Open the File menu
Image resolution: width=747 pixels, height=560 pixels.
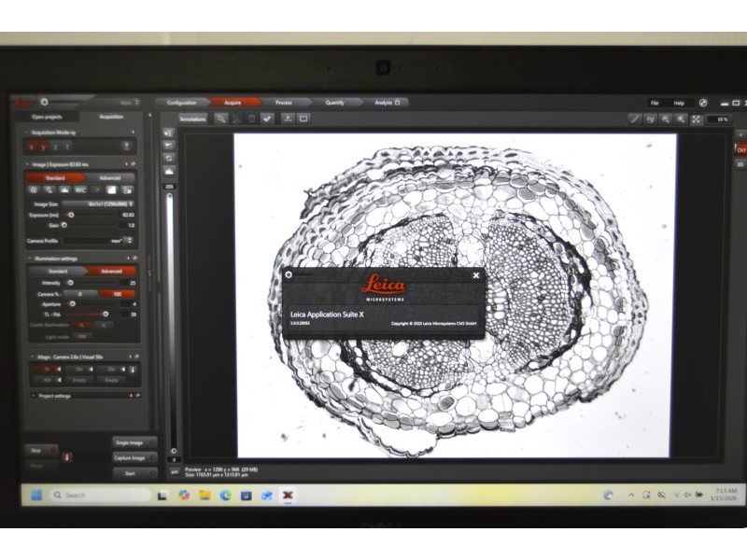655,103
